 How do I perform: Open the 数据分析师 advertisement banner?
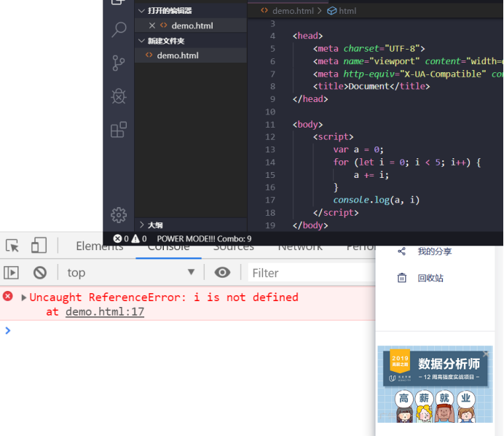pyautogui.click(x=435, y=384)
